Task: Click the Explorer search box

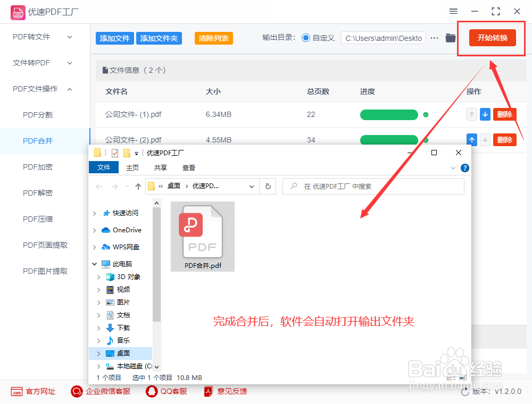Action: click(373, 187)
